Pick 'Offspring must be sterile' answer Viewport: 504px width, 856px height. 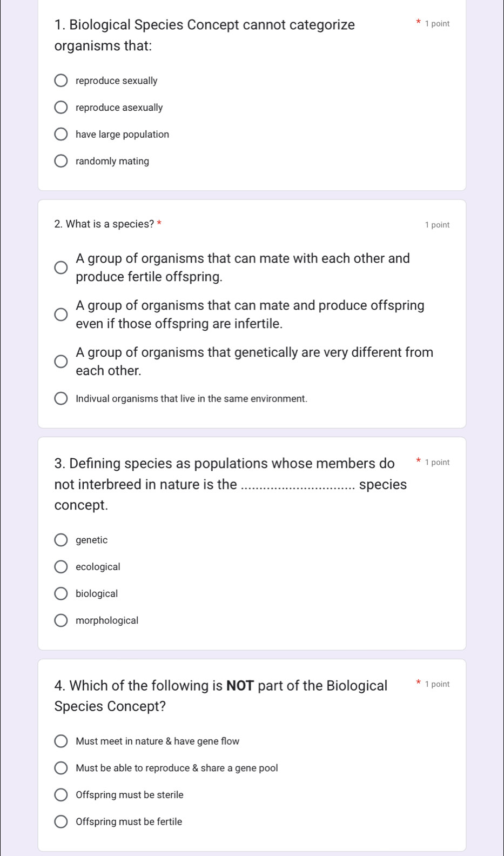click(61, 795)
